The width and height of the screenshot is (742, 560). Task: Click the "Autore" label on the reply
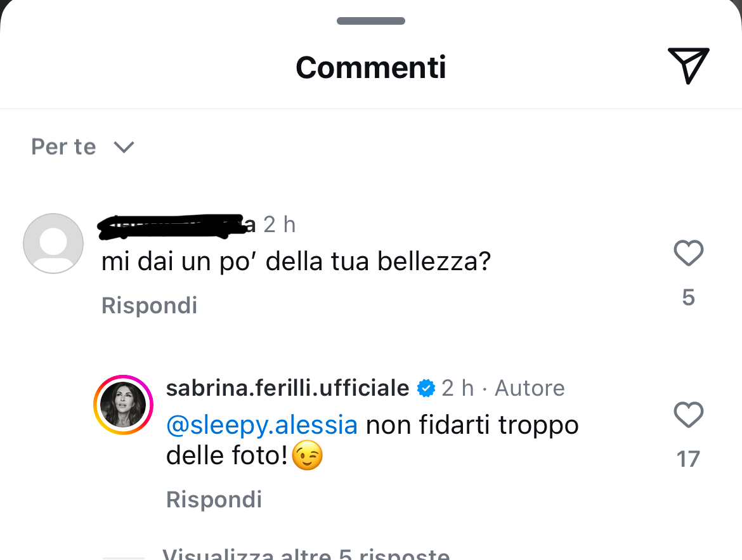[530, 388]
